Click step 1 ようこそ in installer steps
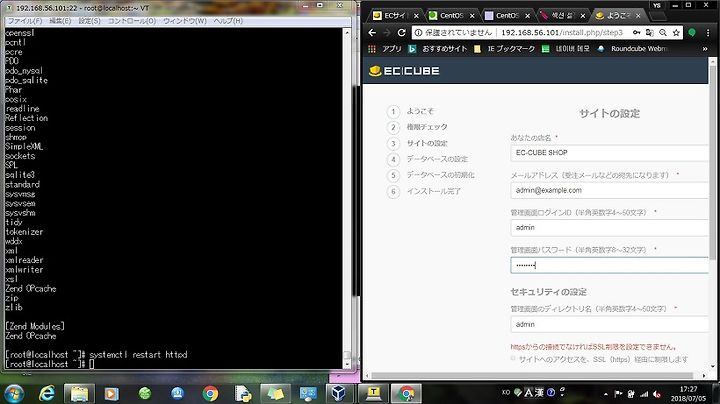The image size is (720, 404). [x=411, y=112]
